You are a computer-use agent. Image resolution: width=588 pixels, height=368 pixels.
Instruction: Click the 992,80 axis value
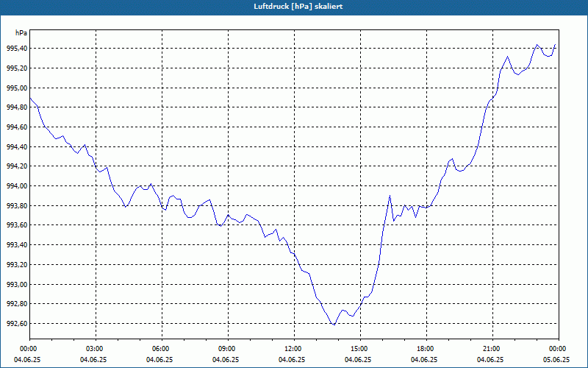17,304
